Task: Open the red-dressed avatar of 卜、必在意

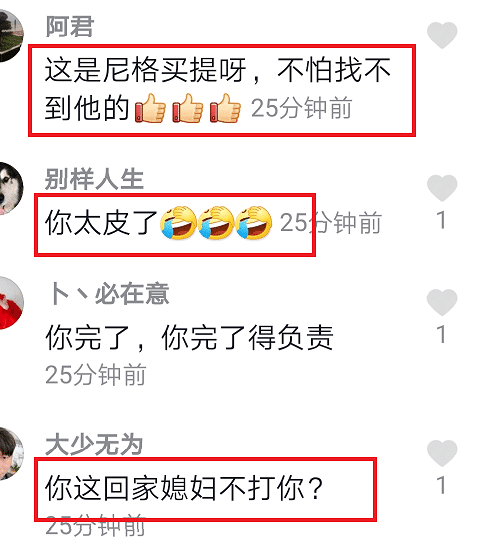Action: coord(11,303)
